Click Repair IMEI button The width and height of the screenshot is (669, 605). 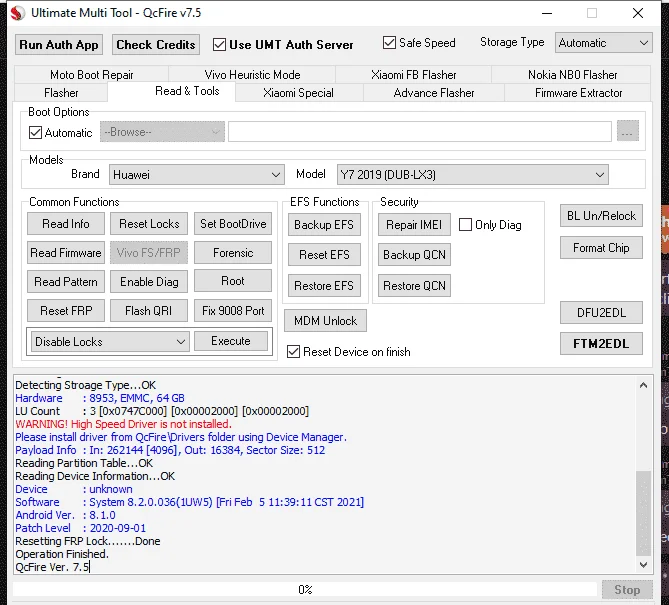(414, 224)
